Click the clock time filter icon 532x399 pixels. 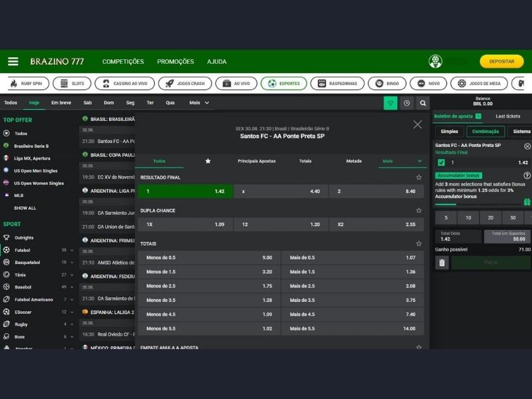[406, 103]
